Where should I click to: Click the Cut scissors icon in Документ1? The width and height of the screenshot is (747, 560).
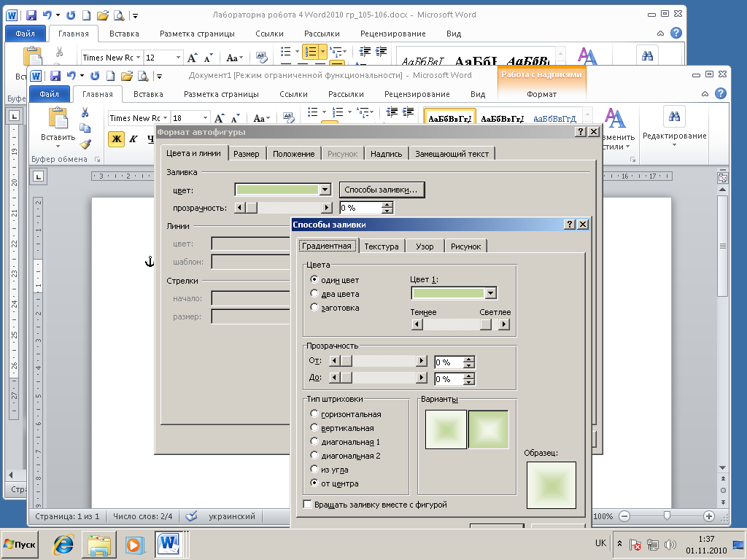[x=85, y=112]
